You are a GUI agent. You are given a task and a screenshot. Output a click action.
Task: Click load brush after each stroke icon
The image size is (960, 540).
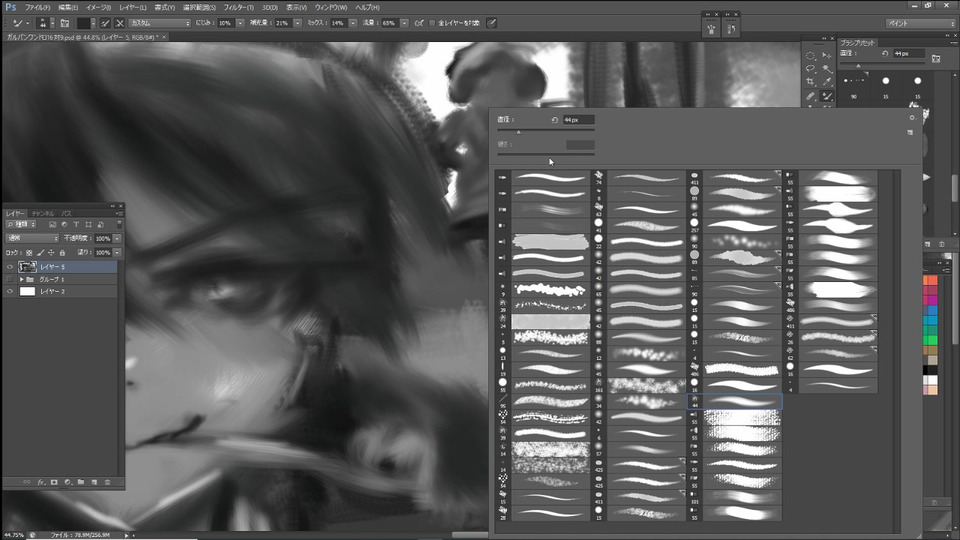[x=105, y=23]
